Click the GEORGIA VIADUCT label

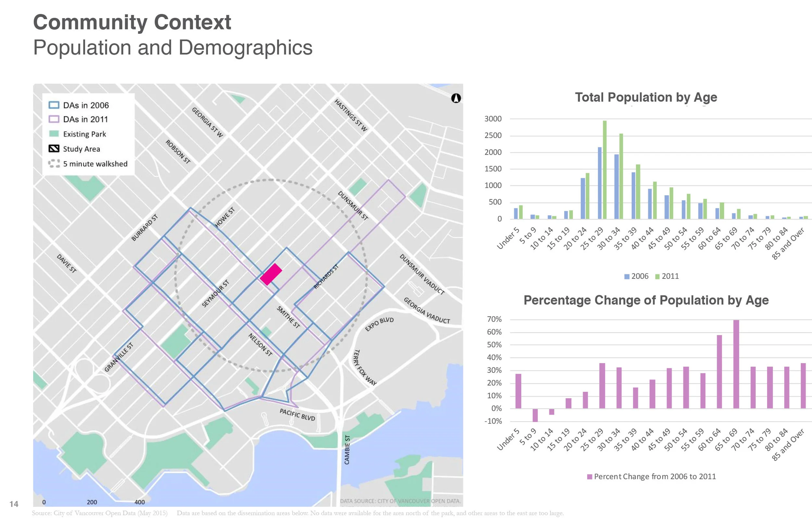(427, 310)
